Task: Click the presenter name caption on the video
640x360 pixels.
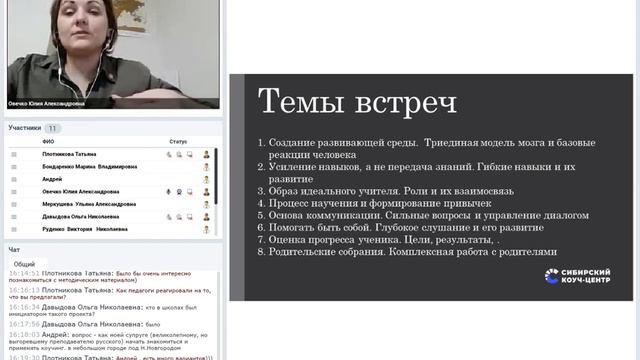Action: point(47,104)
